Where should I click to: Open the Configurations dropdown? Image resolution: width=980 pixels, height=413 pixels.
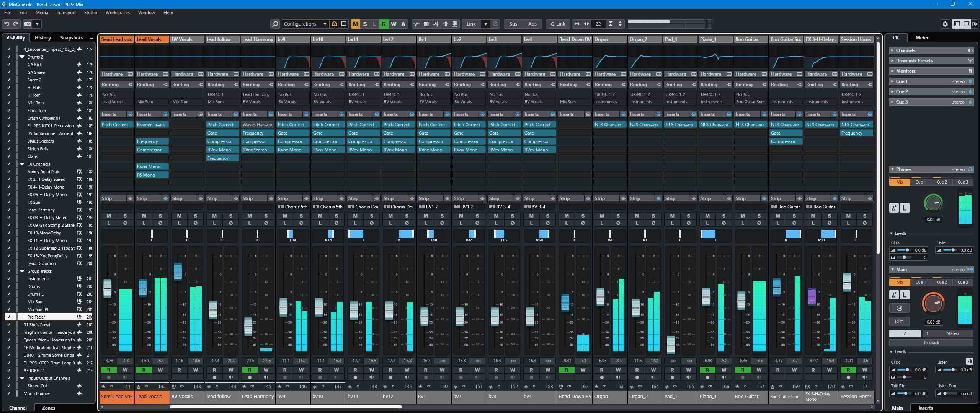click(x=305, y=24)
